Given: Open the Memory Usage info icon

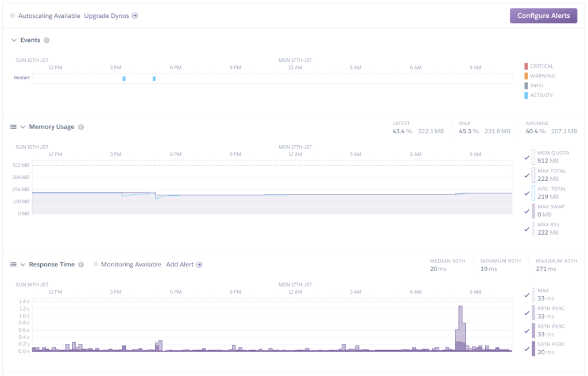Looking at the screenshot, I should [81, 127].
